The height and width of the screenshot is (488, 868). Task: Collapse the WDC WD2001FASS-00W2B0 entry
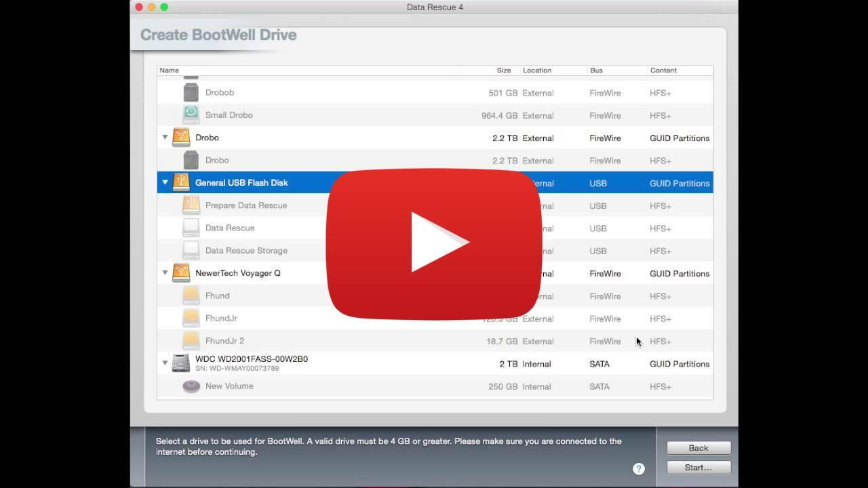coord(165,363)
